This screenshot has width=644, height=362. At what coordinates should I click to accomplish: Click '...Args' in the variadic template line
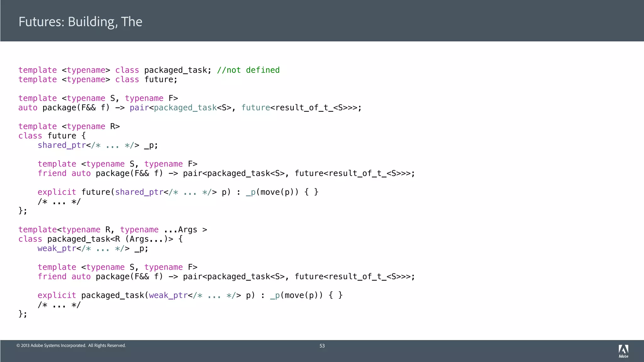[180, 230]
